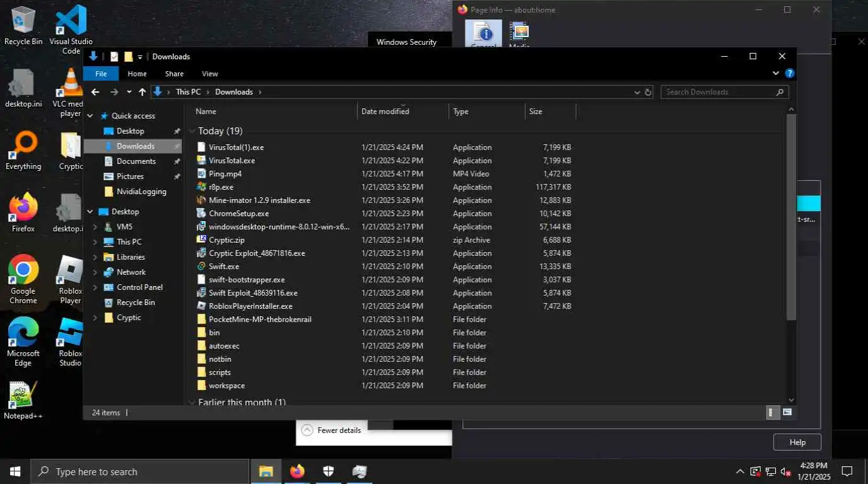868x484 pixels.
Task: Select NvidiaLogging folder in navigation pane
Action: 141,192
